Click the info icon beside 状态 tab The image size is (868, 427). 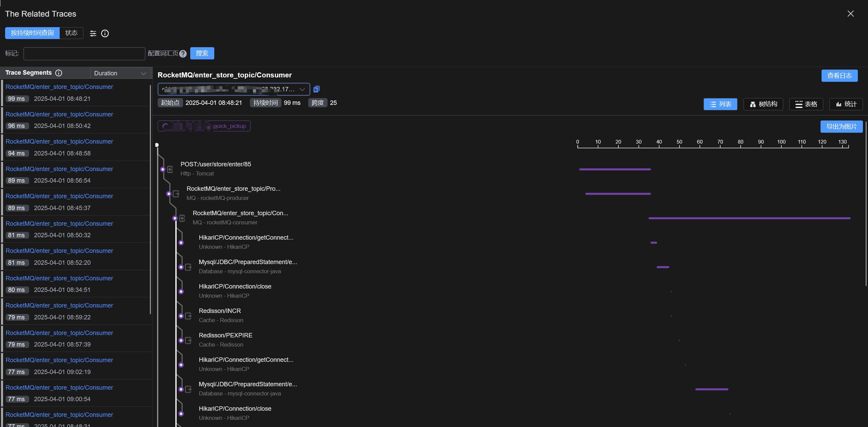[x=105, y=33]
